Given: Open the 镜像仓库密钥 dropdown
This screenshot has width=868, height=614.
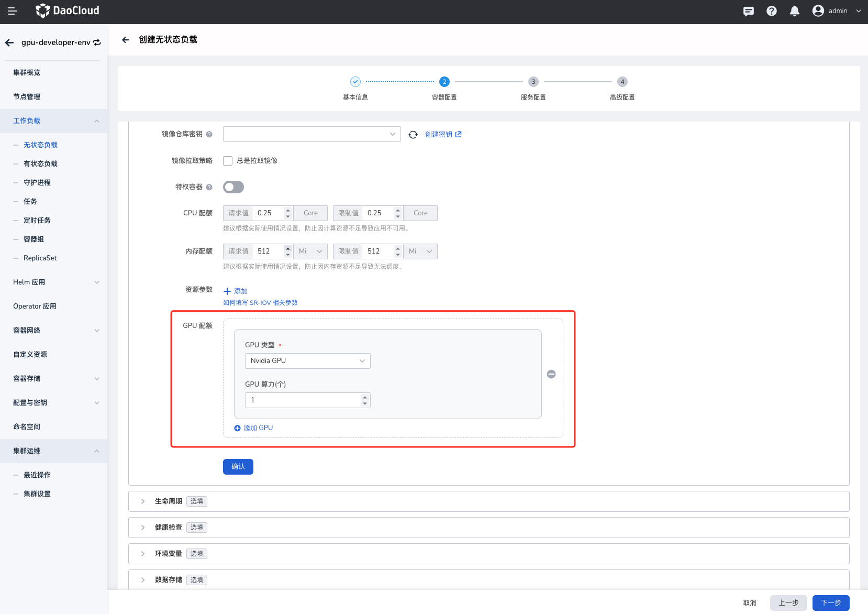Looking at the screenshot, I should click(312, 134).
